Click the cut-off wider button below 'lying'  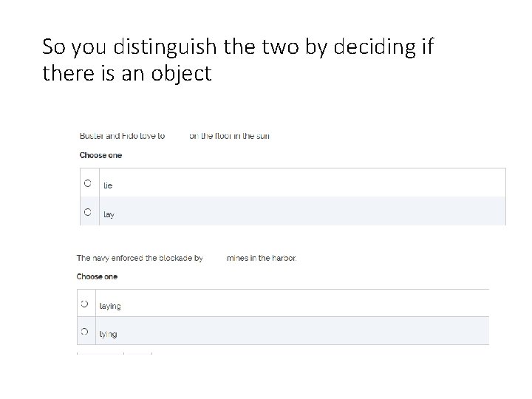tap(100, 353)
